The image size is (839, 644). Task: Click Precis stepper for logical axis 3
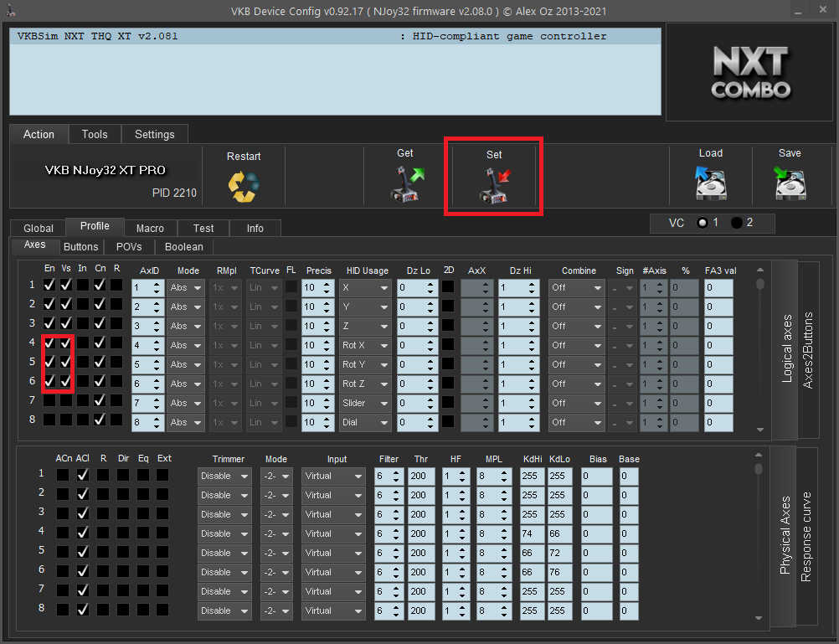click(326, 327)
